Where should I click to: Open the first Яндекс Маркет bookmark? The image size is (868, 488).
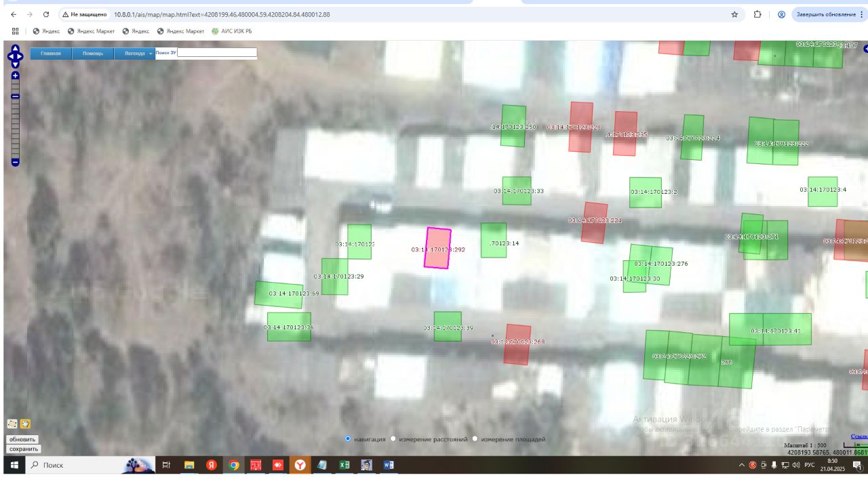(91, 30)
